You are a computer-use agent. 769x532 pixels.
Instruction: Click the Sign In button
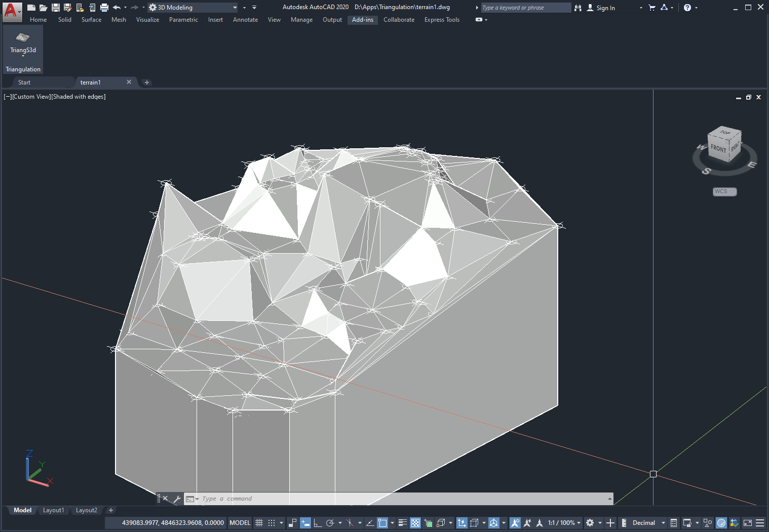(605, 8)
